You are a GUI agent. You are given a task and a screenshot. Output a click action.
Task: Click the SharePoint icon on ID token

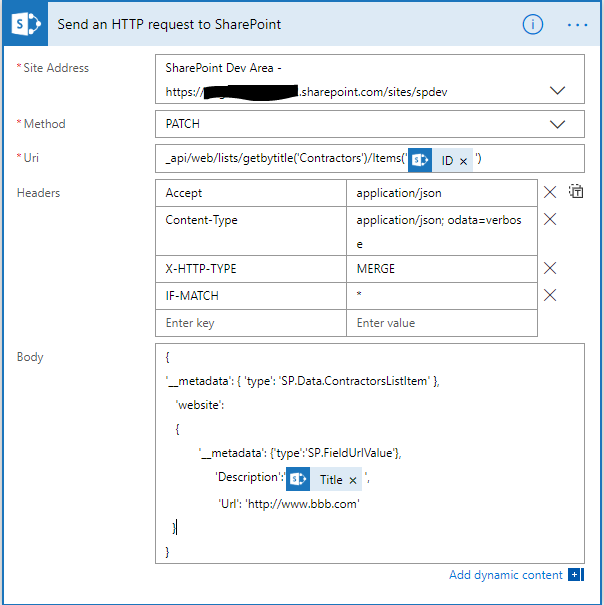pos(420,160)
